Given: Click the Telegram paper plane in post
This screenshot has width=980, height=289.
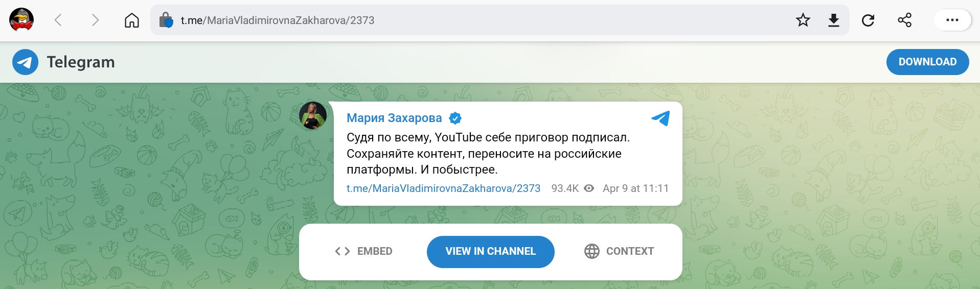Looking at the screenshot, I should (660, 118).
